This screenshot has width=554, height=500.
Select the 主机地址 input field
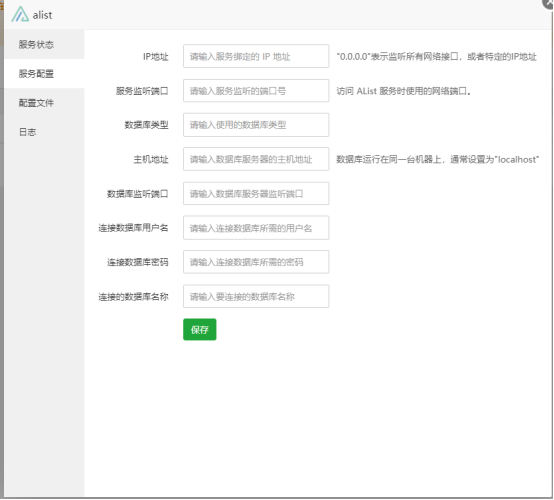256,159
